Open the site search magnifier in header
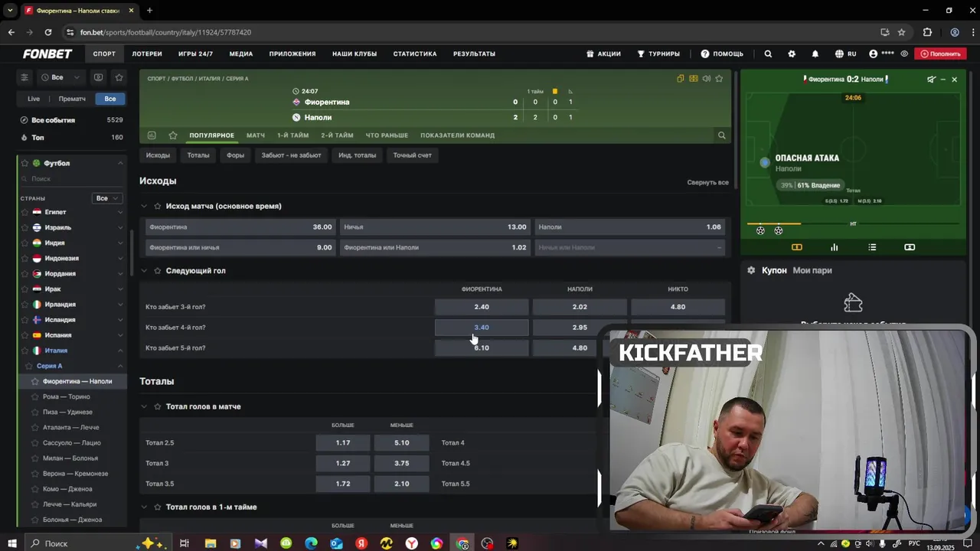The width and height of the screenshot is (980, 551). click(x=768, y=54)
